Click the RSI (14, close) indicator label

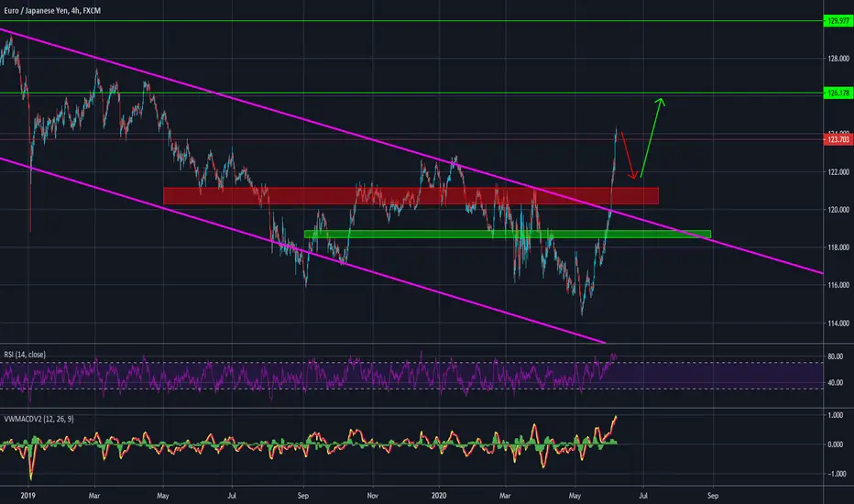pos(25,355)
